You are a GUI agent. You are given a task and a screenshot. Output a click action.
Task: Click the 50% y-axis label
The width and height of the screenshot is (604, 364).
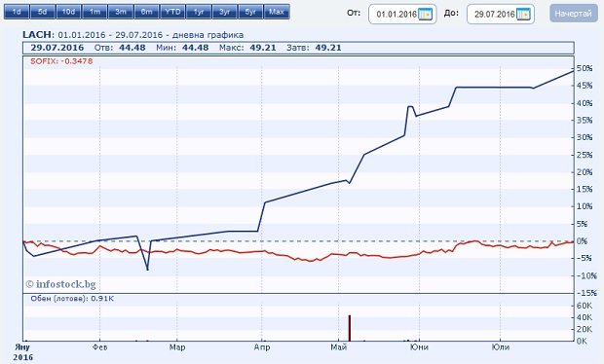tap(585, 68)
